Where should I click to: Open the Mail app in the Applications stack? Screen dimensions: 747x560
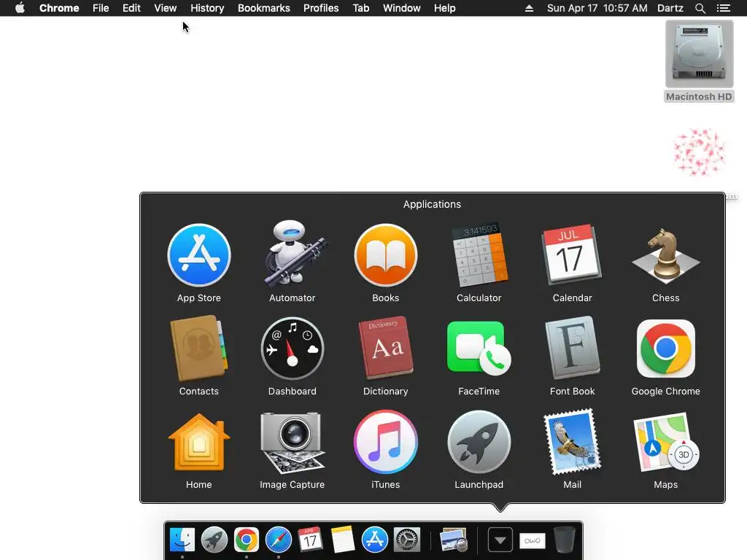[x=572, y=442]
